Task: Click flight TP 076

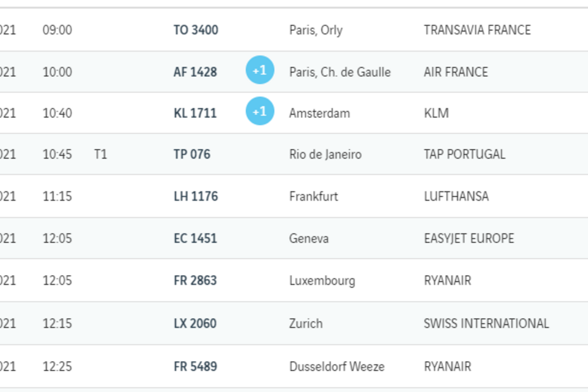Action: click(192, 154)
